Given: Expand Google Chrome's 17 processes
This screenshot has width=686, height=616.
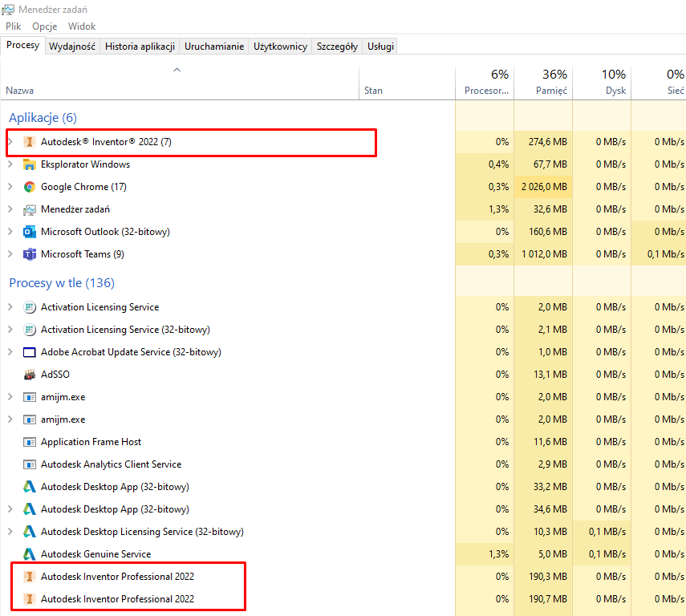Looking at the screenshot, I should click(11, 187).
